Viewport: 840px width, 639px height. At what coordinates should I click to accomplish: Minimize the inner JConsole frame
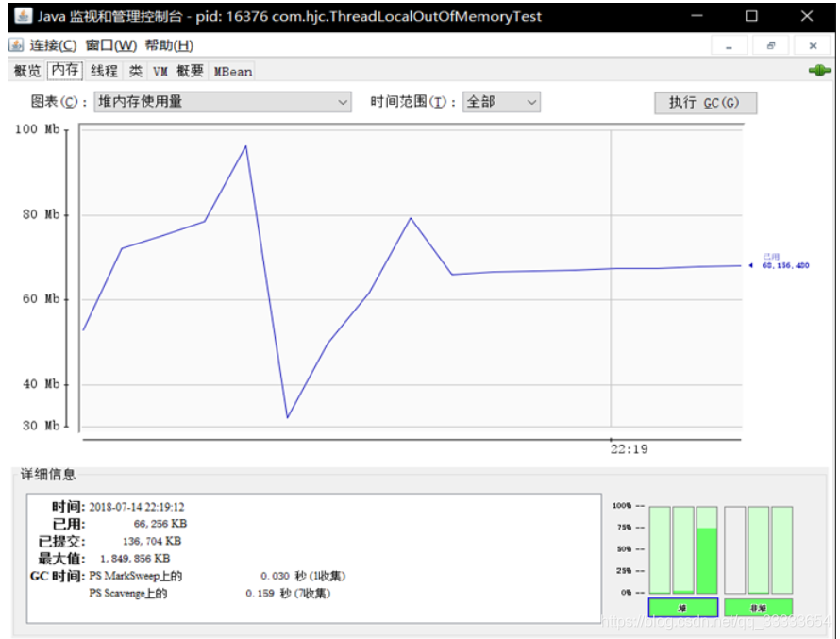(x=729, y=46)
